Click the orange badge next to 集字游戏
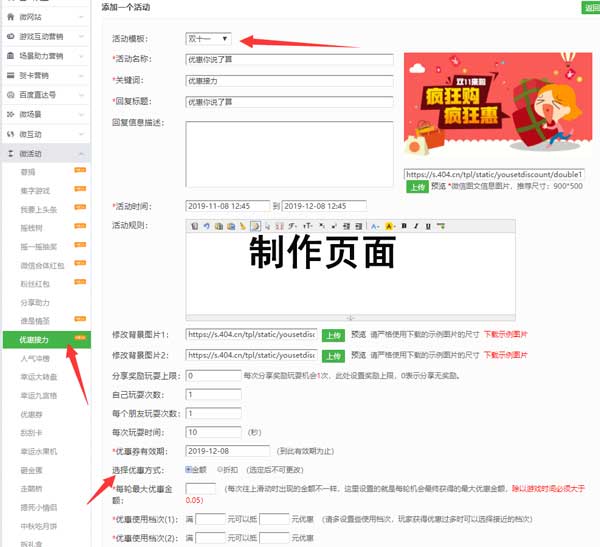 tap(80, 188)
